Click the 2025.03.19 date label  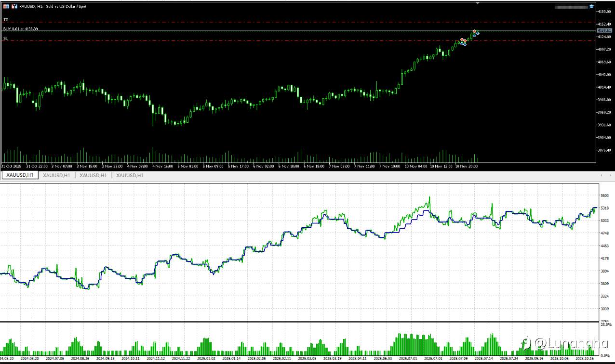click(x=333, y=359)
